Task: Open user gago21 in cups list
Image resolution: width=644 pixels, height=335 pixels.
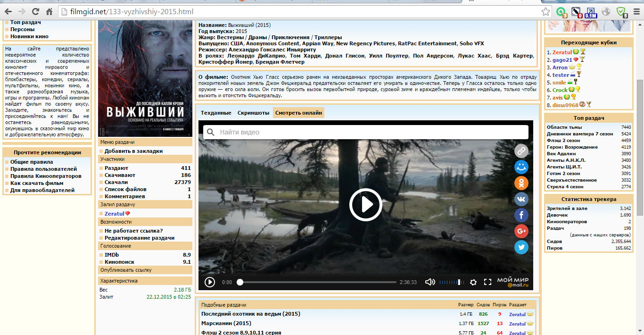Action: pos(562,60)
